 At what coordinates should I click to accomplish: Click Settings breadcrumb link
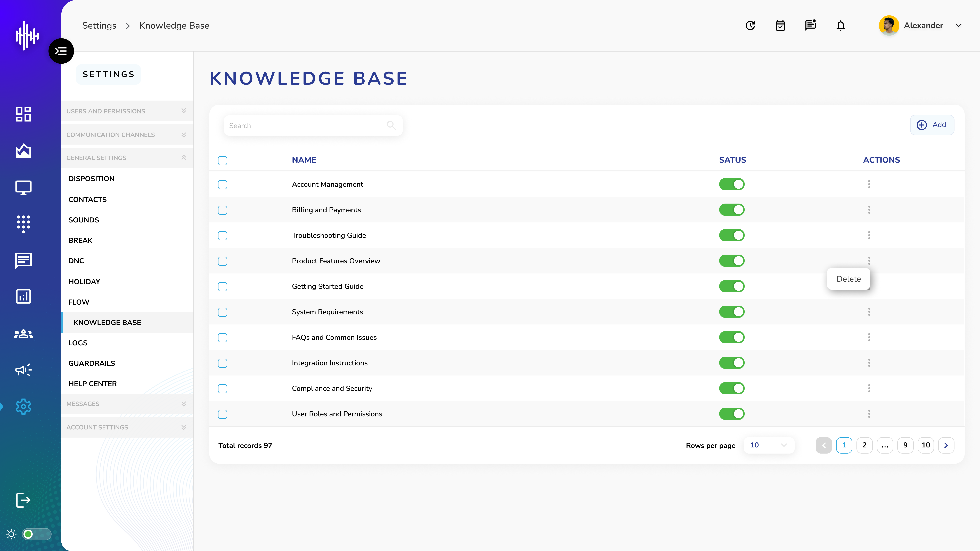99,26
